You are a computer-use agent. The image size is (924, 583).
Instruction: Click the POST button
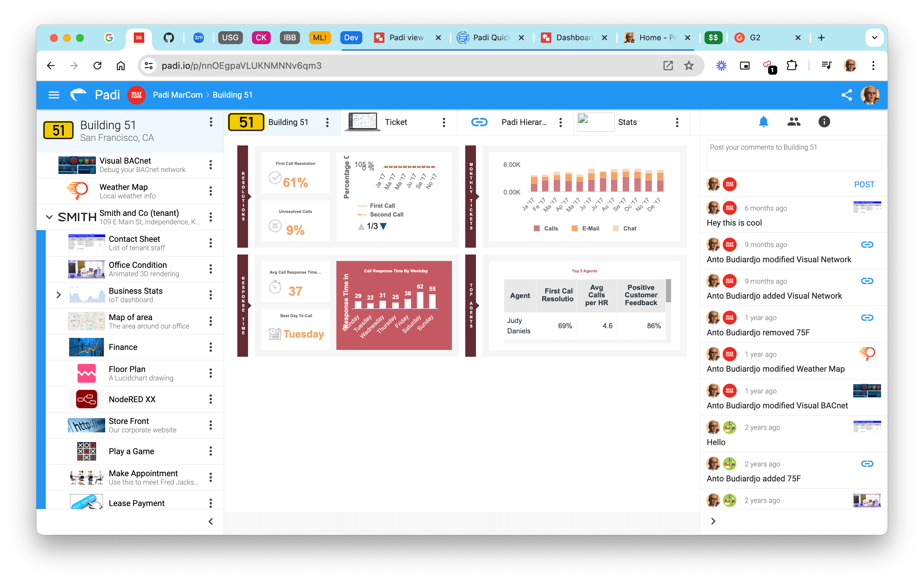pyautogui.click(x=864, y=184)
